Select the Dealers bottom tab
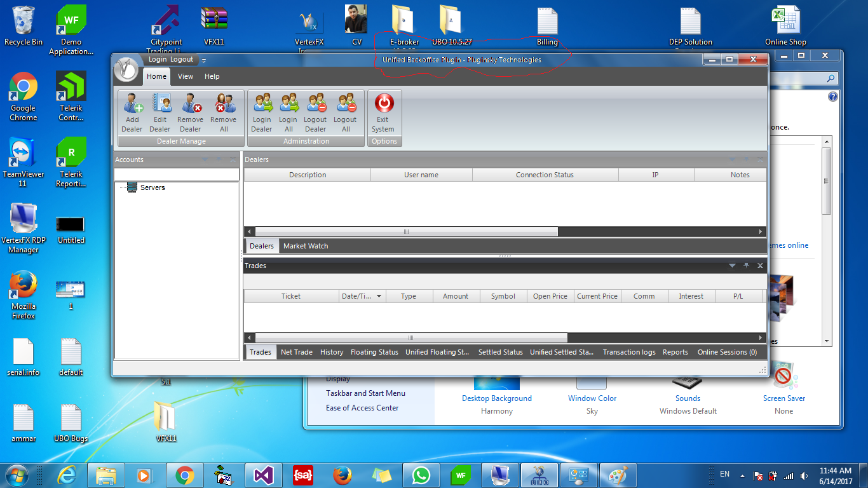The height and width of the screenshot is (488, 868). pos(262,246)
